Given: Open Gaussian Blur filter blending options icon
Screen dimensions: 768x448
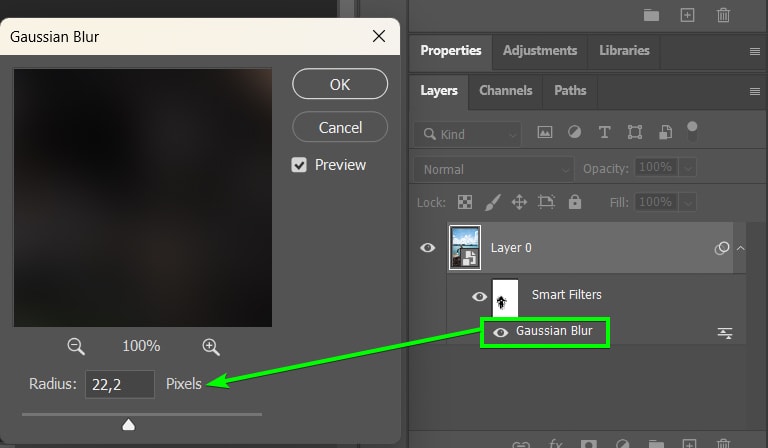Looking at the screenshot, I should coord(725,333).
